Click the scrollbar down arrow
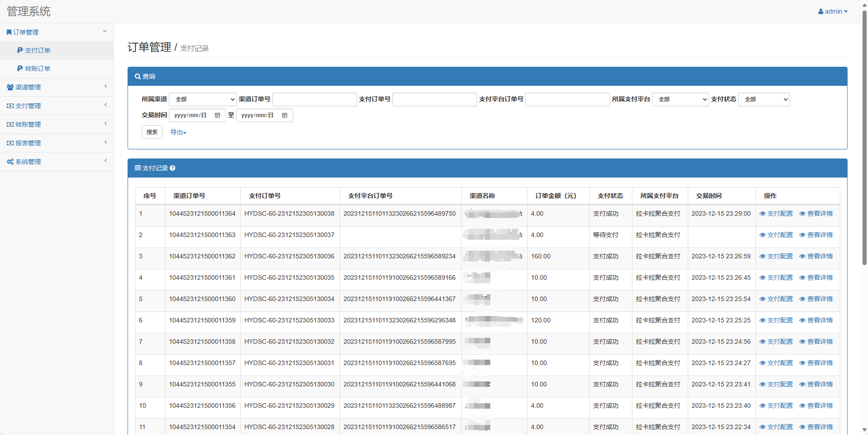 (864, 430)
